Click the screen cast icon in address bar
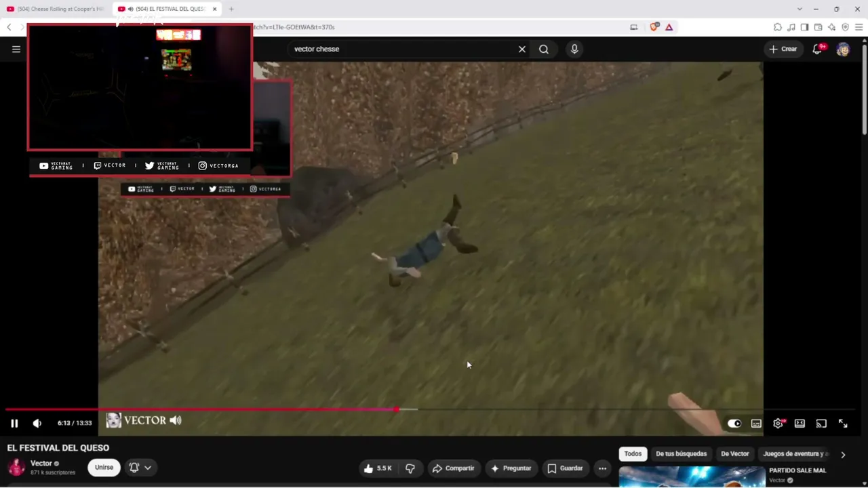 tap(634, 27)
